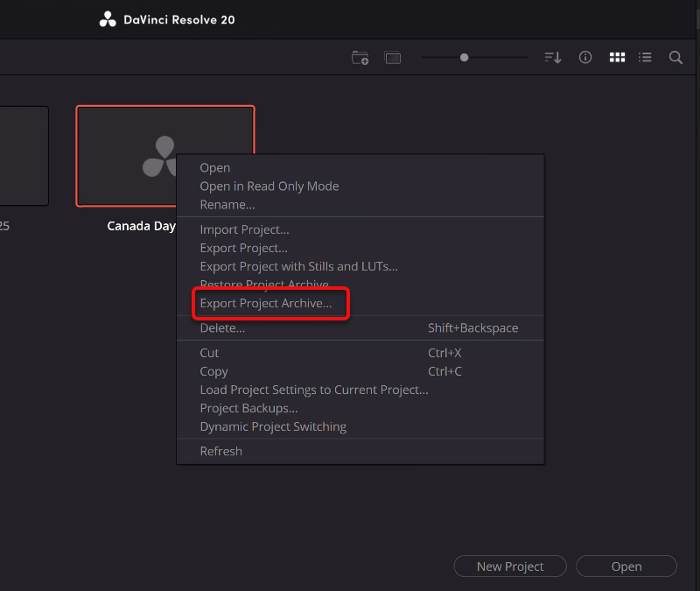
Task: Switch to list view
Action: pos(645,58)
